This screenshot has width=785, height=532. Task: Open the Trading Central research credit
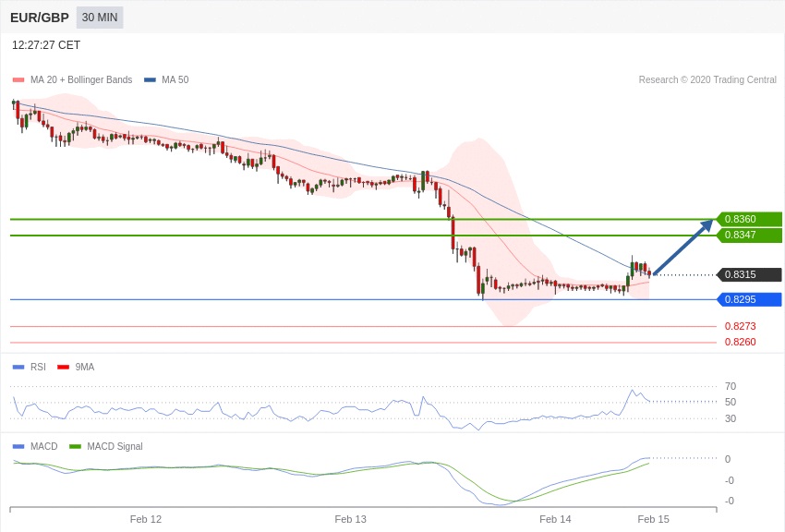pyautogui.click(x=707, y=80)
